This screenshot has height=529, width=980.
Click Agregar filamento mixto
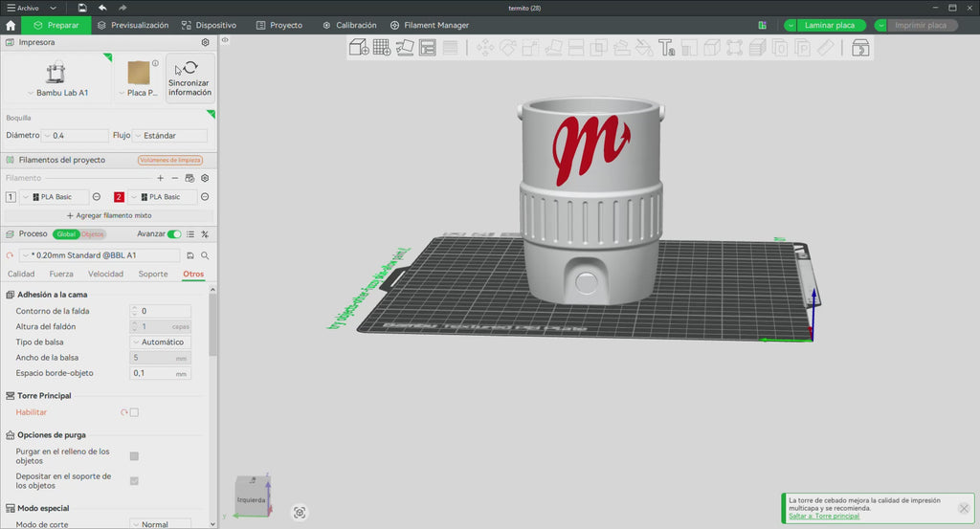tap(109, 215)
